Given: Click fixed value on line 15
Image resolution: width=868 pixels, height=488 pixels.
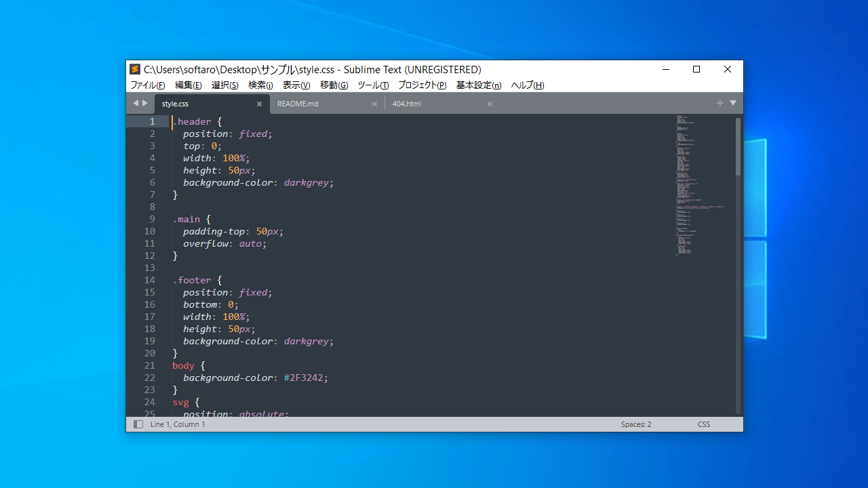Looking at the screenshot, I should pos(253,292).
